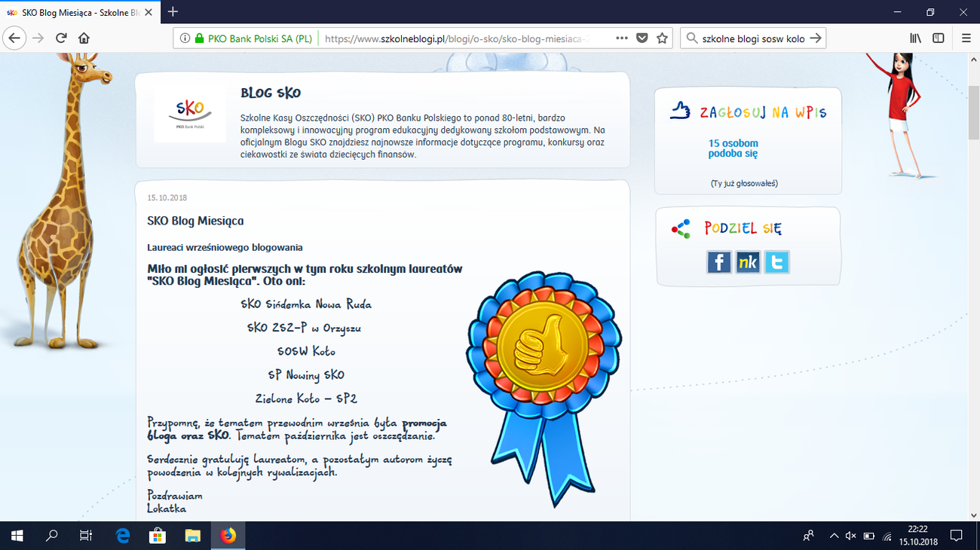Open the Firefox hamburger menu

click(966, 38)
